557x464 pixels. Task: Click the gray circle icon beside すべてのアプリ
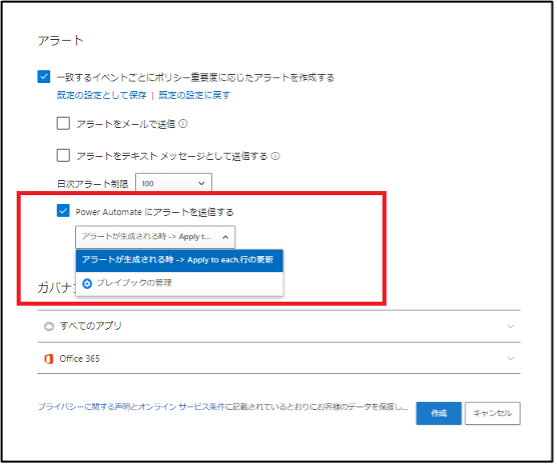tap(49, 326)
